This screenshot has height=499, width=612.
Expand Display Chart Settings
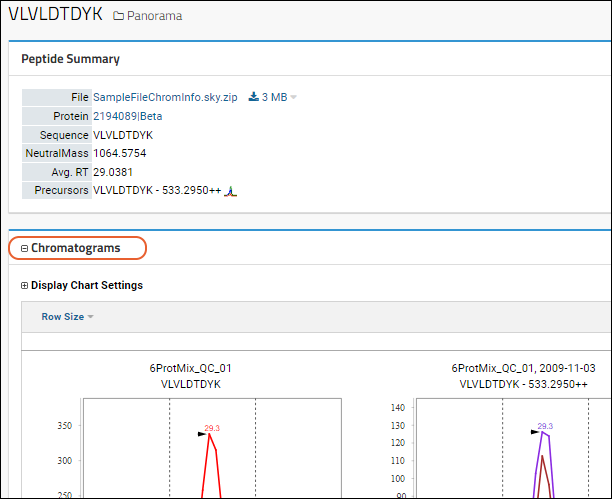tap(24, 286)
